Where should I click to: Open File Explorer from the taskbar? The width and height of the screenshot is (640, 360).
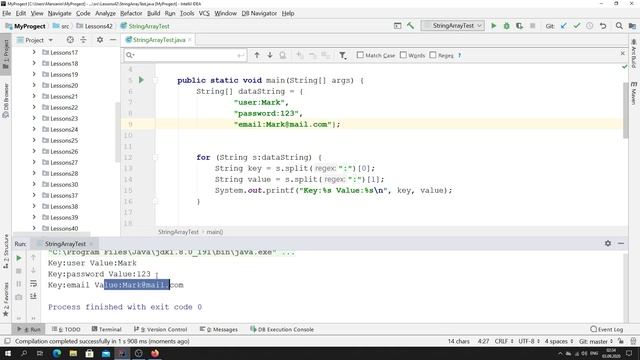pos(73,353)
